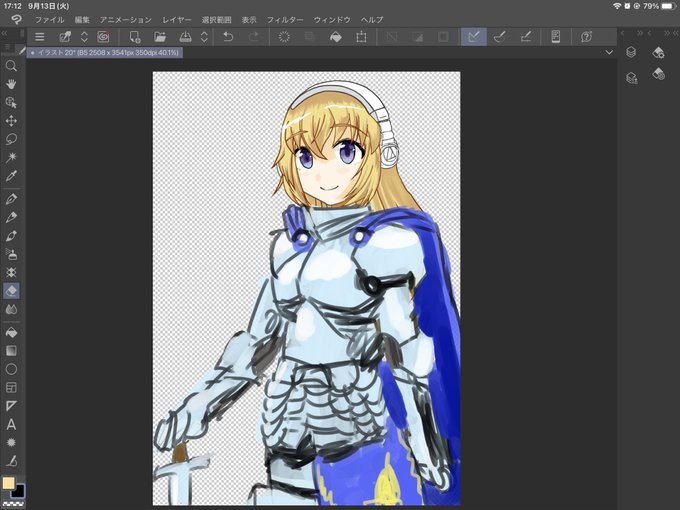Create a new canvas file
Screen dimensions: 680x510
pyautogui.click(x=135, y=37)
